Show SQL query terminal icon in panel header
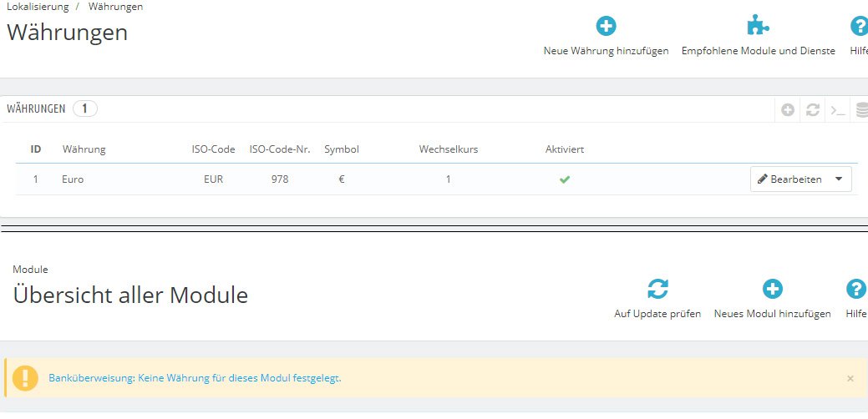868x419 pixels. [x=838, y=110]
